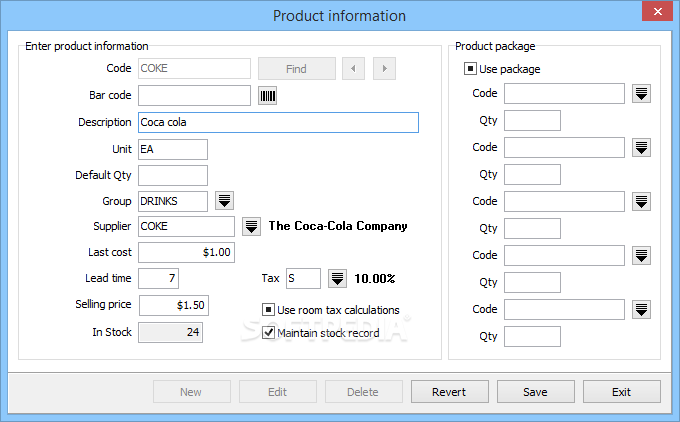The width and height of the screenshot is (680, 422).
Task: Open third package Code lookup
Action: pyautogui.click(x=641, y=202)
